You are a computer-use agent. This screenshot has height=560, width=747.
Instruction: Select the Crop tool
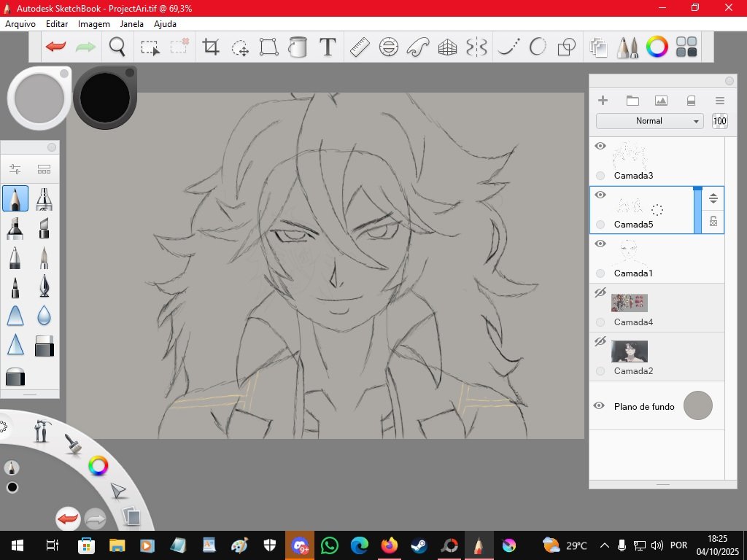(x=211, y=47)
